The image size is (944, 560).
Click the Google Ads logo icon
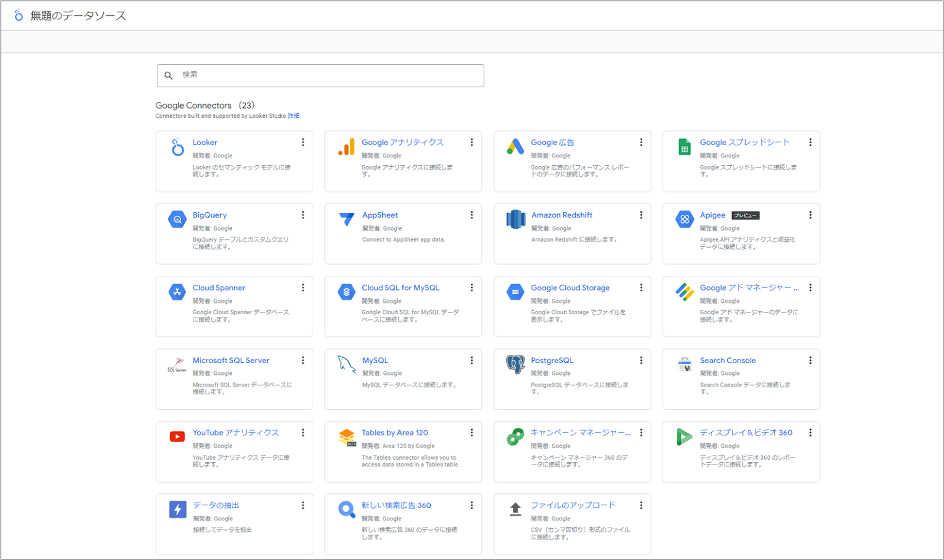(515, 147)
